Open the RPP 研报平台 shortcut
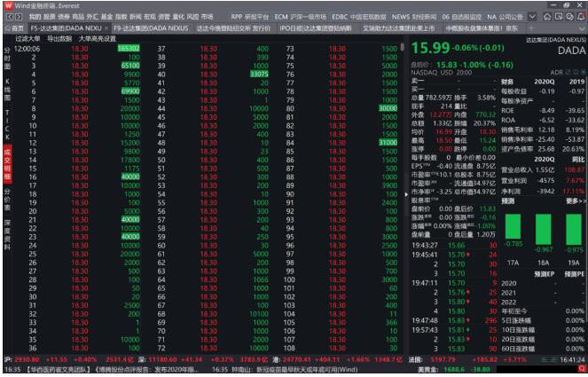Screen dimensions: 588x377 point(250,17)
